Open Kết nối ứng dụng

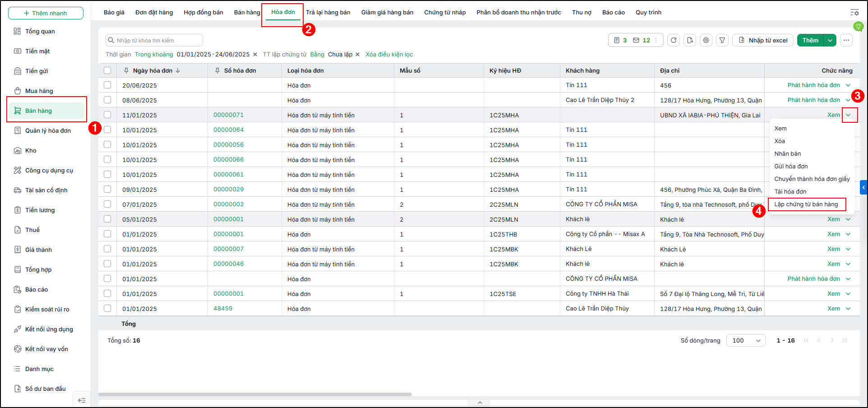coord(49,329)
